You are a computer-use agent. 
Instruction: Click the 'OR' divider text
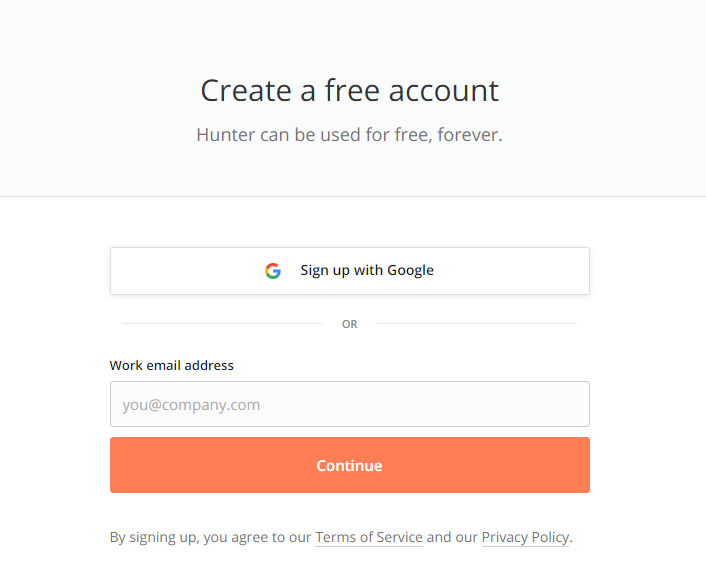(349, 324)
